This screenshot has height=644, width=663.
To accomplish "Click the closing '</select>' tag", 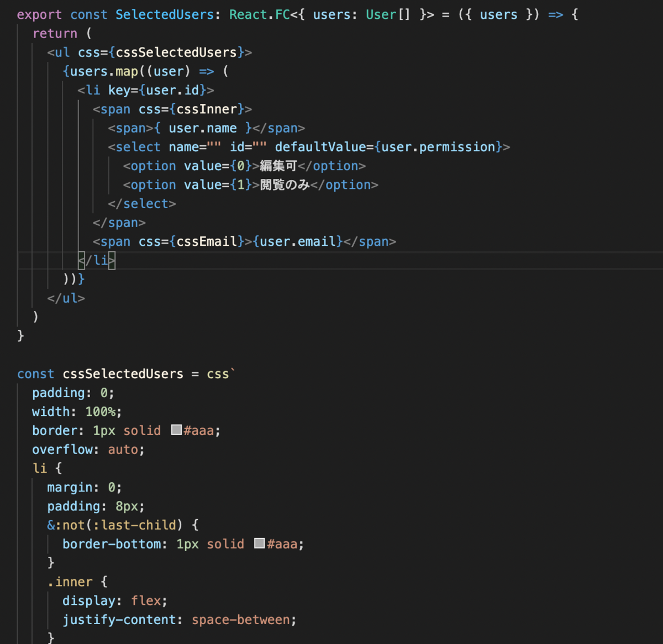I will pyautogui.click(x=142, y=204).
